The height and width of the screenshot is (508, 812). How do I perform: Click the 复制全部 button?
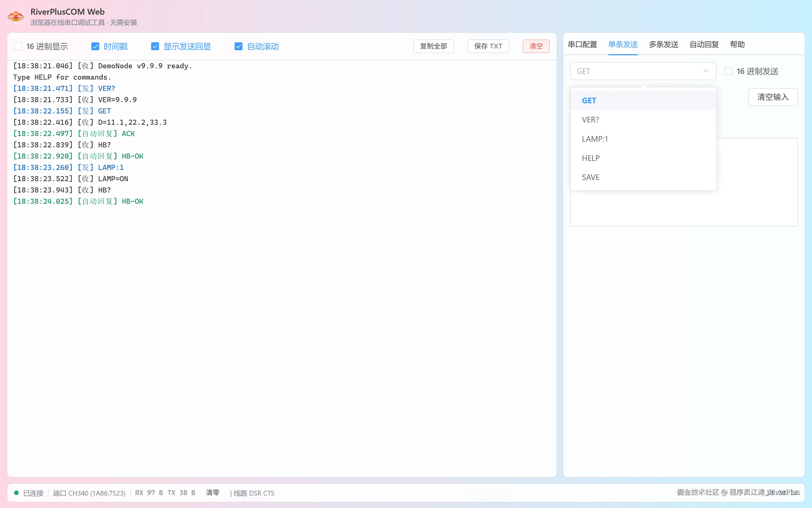434,46
